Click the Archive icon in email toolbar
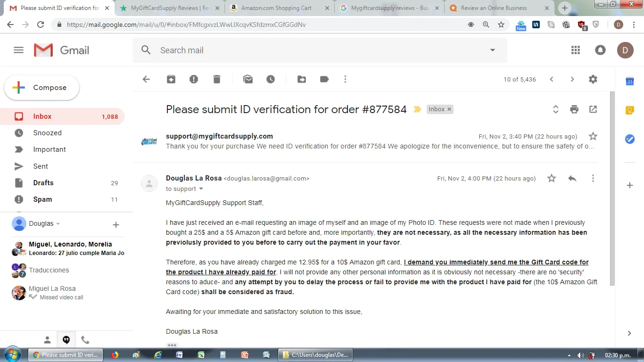The width and height of the screenshot is (644, 362). click(171, 80)
